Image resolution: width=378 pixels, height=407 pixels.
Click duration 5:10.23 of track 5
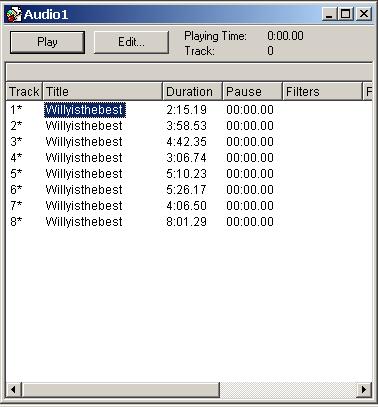pos(186,174)
